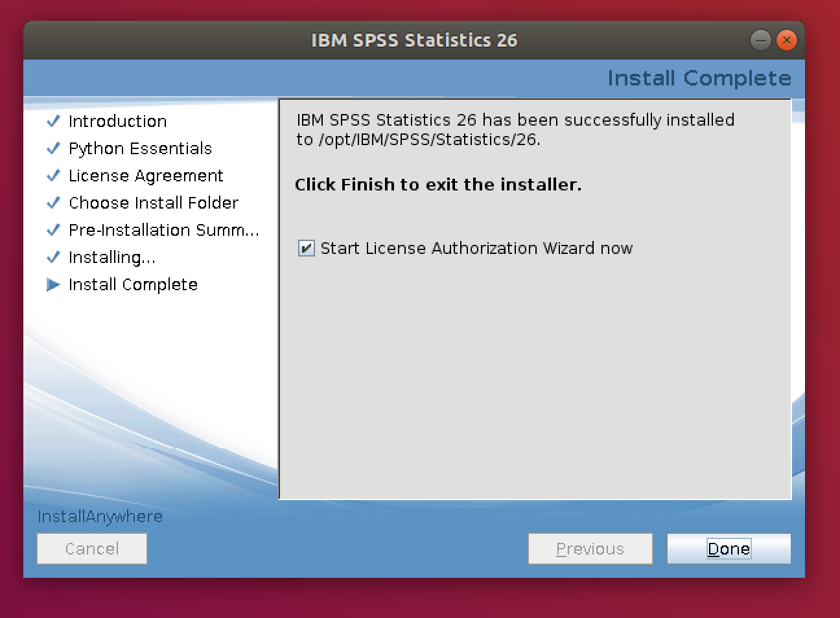Select the Install Complete step label in sidebar
The image size is (840, 618).
pyautogui.click(x=133, y=285)
